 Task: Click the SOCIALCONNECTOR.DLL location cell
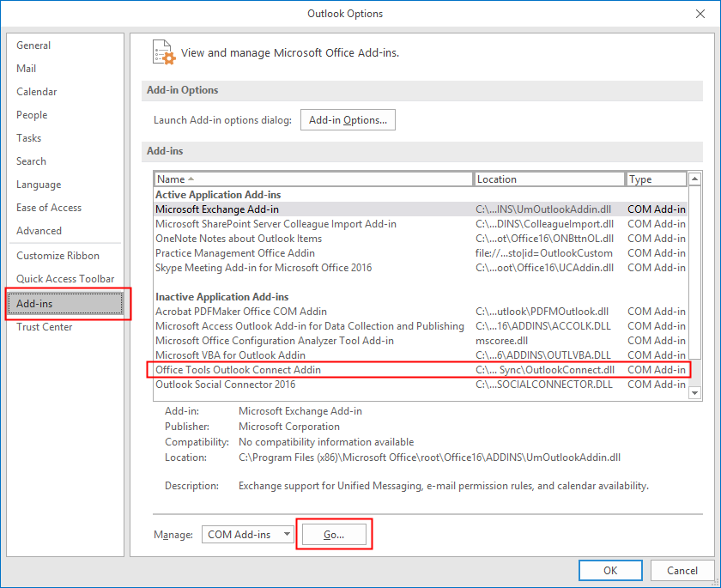point(544,385)
